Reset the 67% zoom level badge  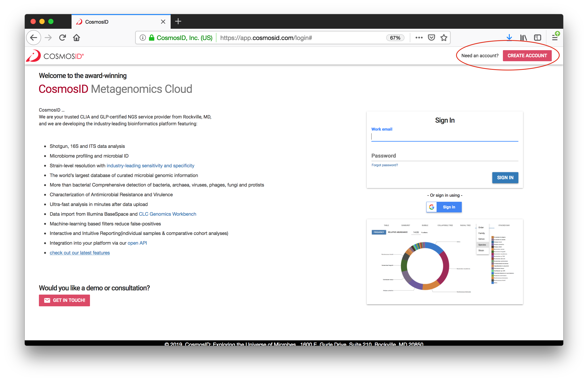coord(395,38)
